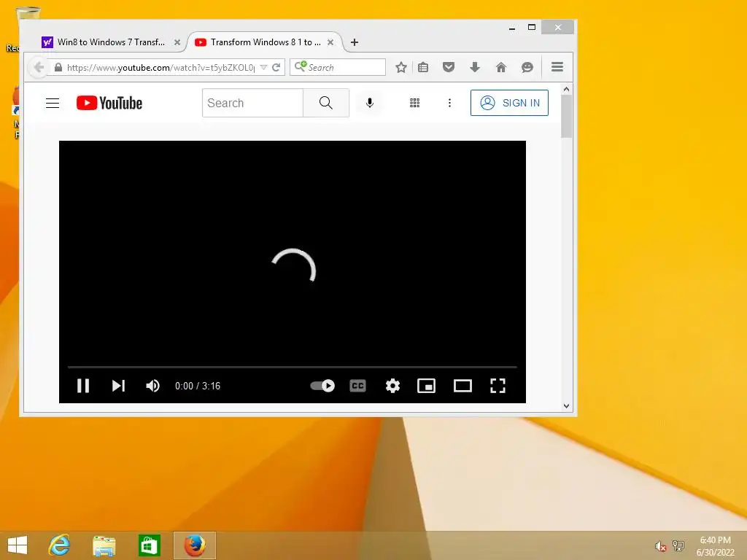Open Firefox Hello chat icon
Viewport: 747px width, 560px height.
pos(527,67)
